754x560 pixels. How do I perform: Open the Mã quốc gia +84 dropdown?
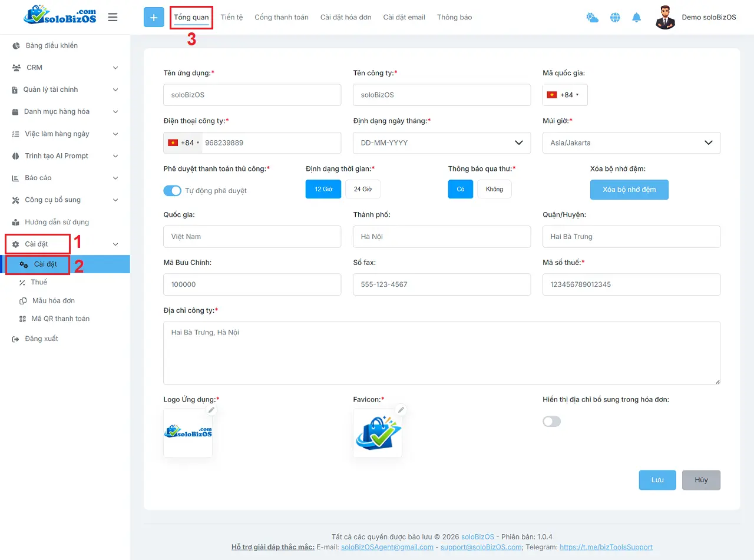tap(565, 95)
